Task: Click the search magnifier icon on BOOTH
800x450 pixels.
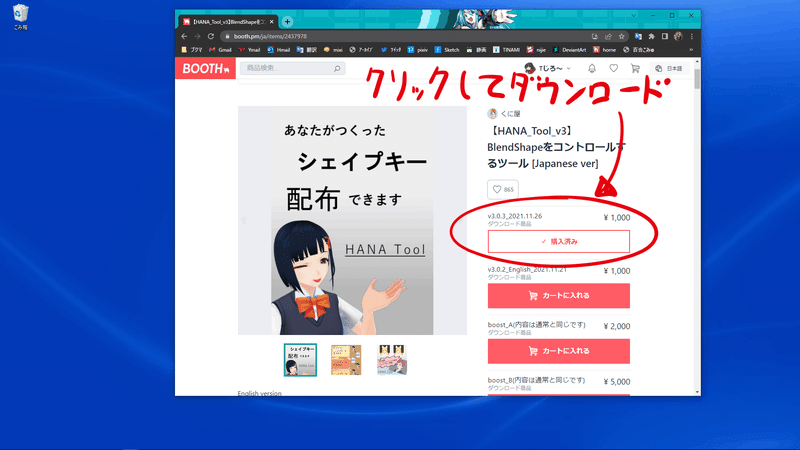Action: pos(337,68)
